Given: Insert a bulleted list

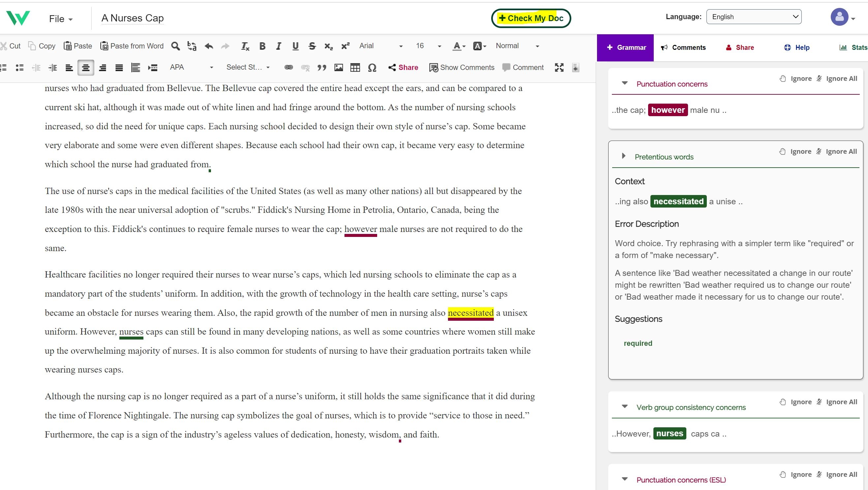Looking at the screenshot, I should (x=19, y=68).
